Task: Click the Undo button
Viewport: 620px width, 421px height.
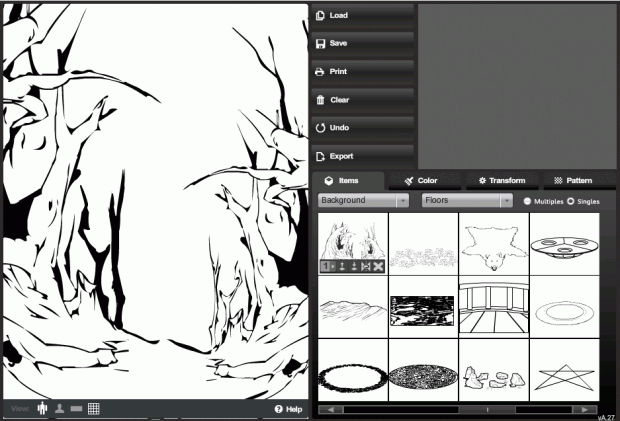Action: coord(363,128)
